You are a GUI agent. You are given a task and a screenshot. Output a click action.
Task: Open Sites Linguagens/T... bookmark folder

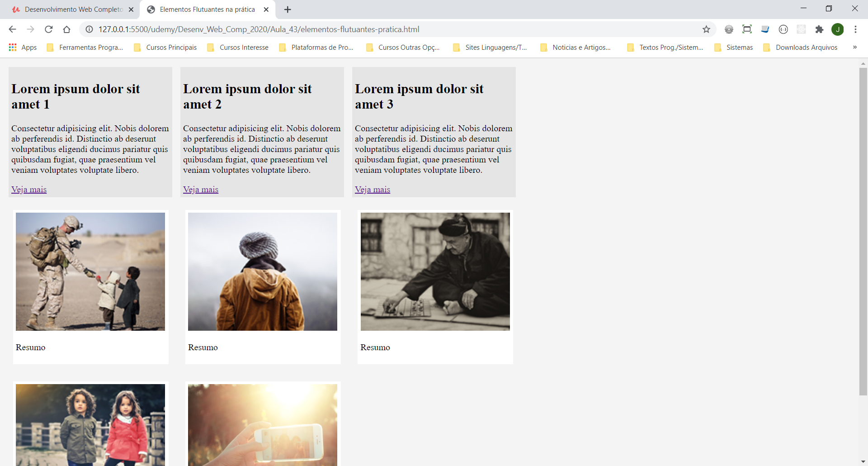(490, 48)
